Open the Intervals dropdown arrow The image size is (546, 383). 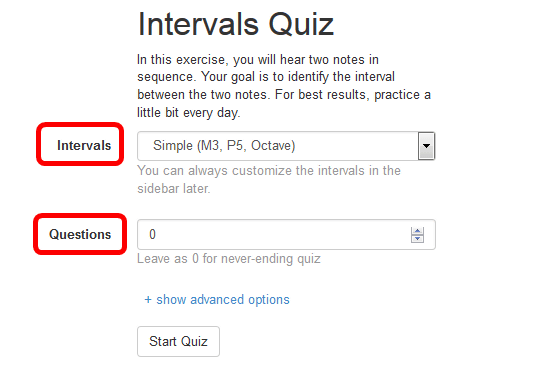tap(426, 146)
